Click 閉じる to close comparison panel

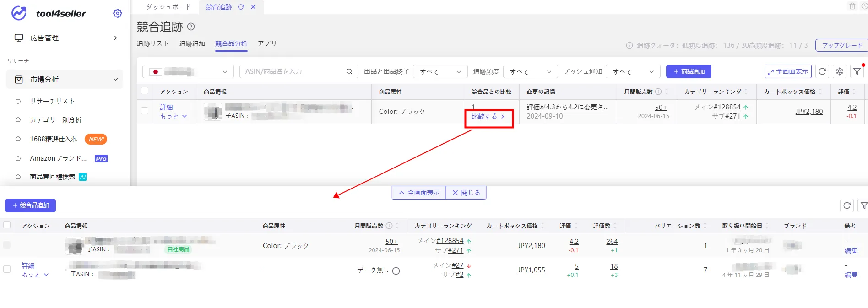coord(466,193)
